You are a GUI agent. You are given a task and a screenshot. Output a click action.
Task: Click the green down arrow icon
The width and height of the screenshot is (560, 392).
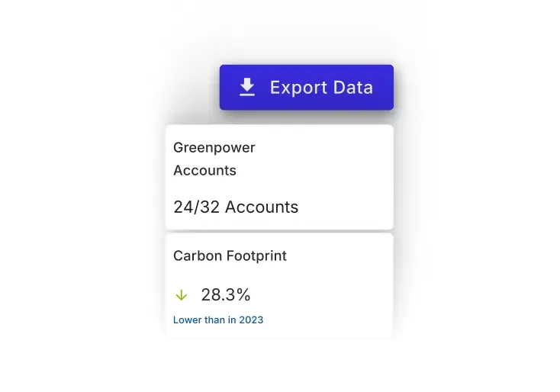182,295
